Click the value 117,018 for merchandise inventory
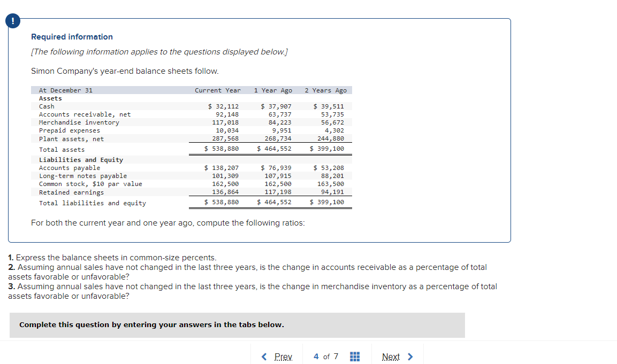 [x=225, y=122]
